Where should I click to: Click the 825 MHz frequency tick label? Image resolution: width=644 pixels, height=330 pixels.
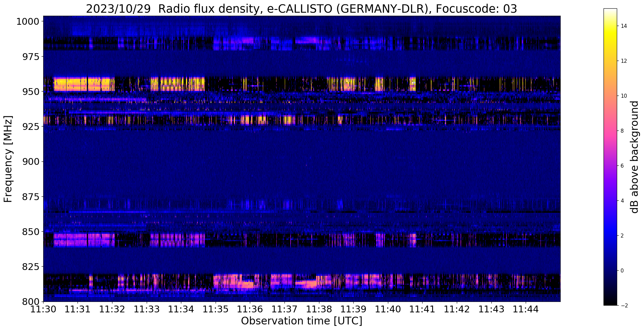point(31,267)
